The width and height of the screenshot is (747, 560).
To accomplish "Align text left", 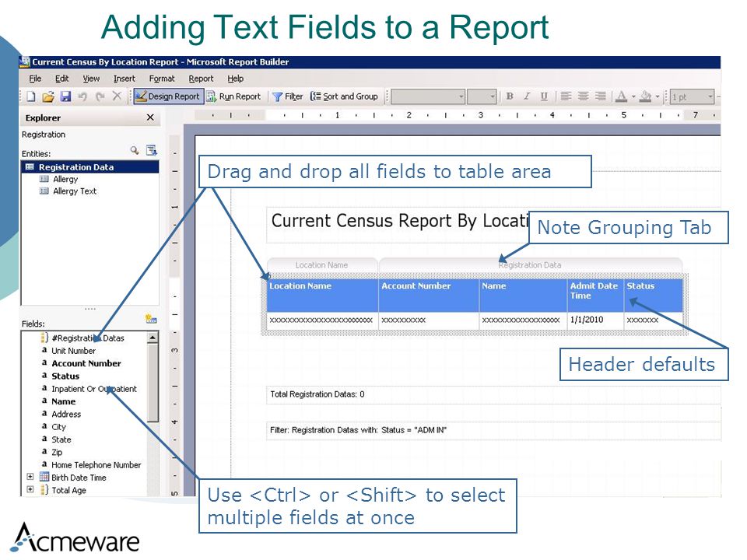I will pos(566,96).
